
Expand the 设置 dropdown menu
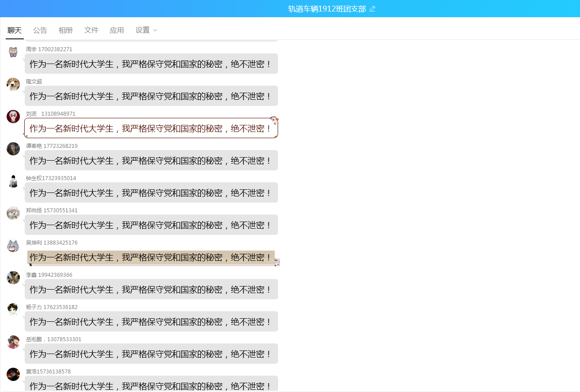coord(147,30)
